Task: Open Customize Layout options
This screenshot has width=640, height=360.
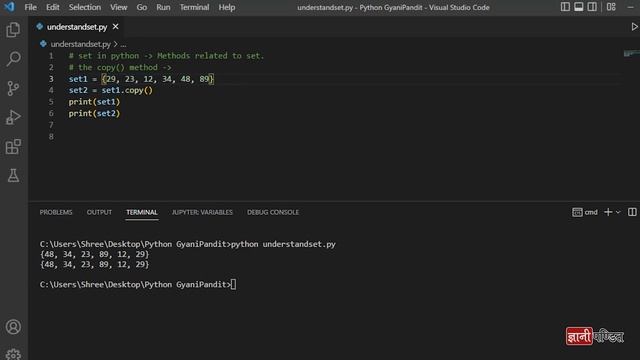Action: point(611,7)
